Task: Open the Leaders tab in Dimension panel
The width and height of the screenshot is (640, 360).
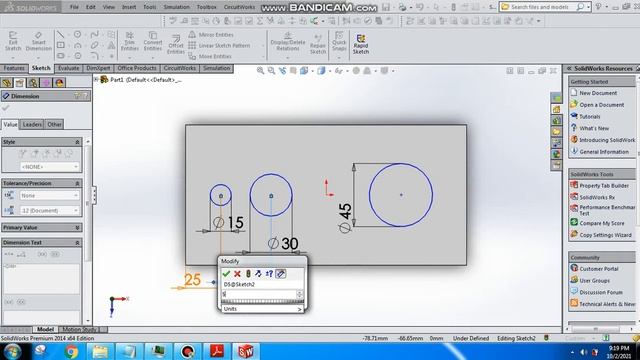Action: [32, 124]
